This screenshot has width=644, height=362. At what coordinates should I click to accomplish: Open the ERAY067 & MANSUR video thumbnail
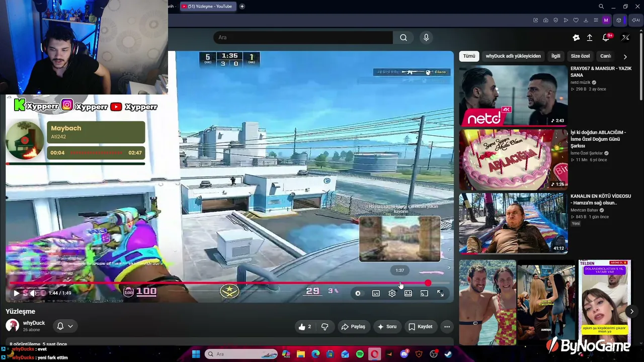[513, 95]
